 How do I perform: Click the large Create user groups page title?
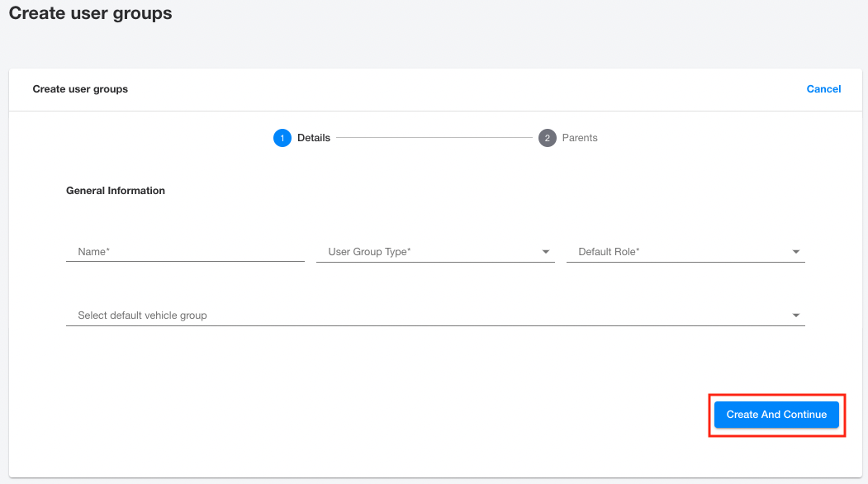coord(90,13)
